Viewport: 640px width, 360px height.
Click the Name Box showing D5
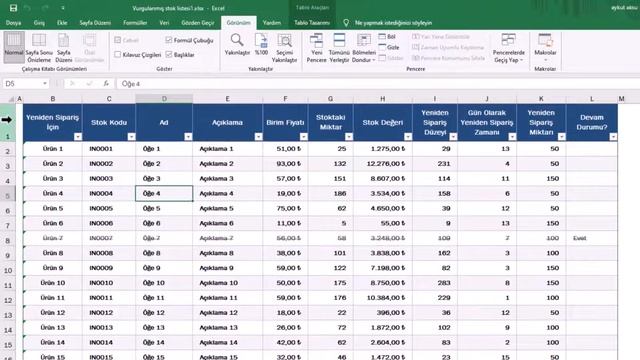click(21, 84)
